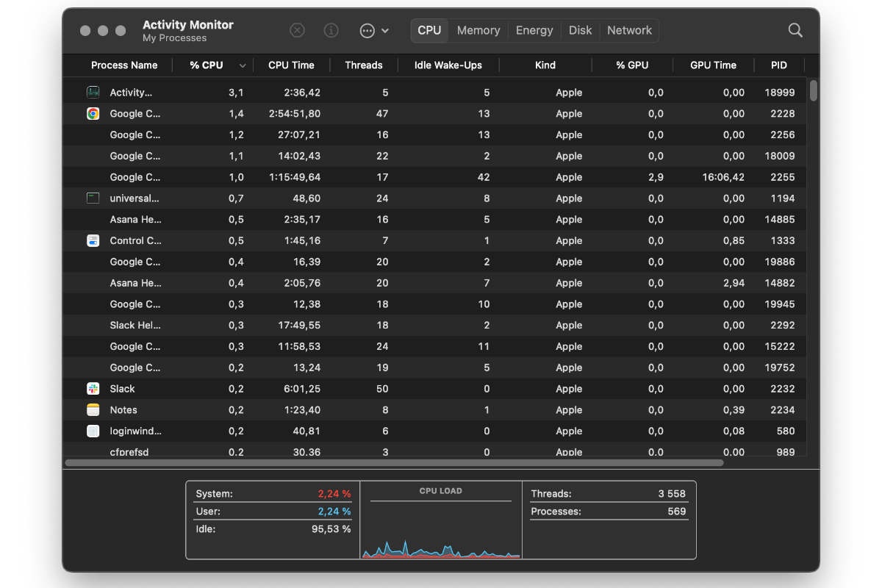Sort by the % GPU column header

(632, 65)
